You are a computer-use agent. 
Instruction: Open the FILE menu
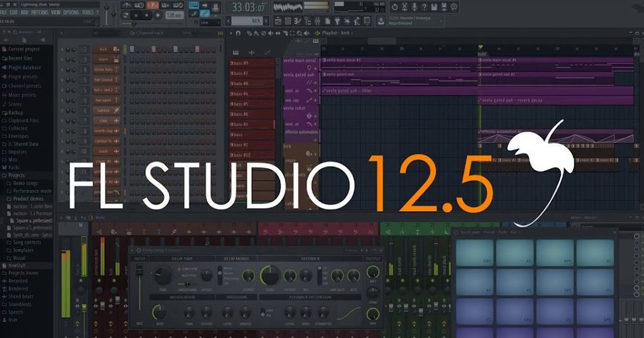coord(3,12)
